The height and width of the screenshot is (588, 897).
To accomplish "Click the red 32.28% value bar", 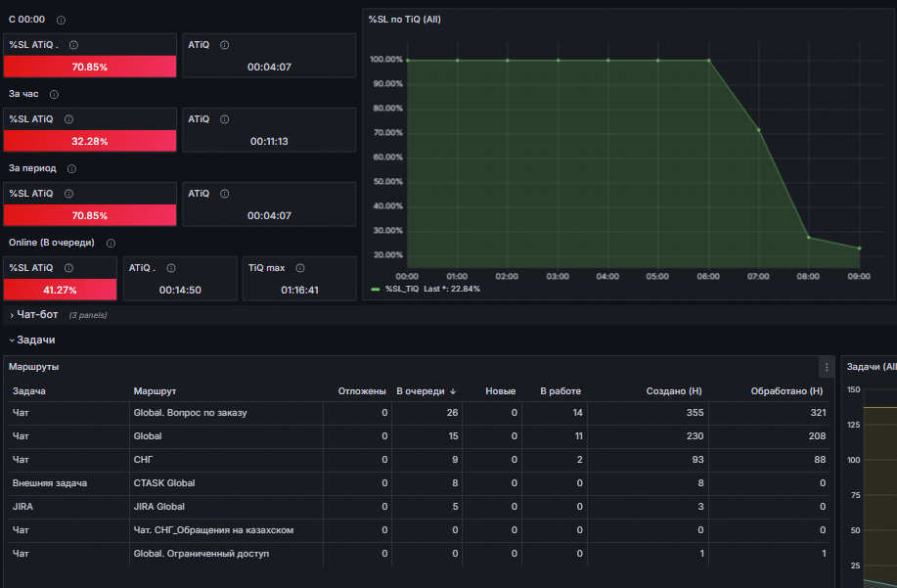I will [x=90, y=141].
